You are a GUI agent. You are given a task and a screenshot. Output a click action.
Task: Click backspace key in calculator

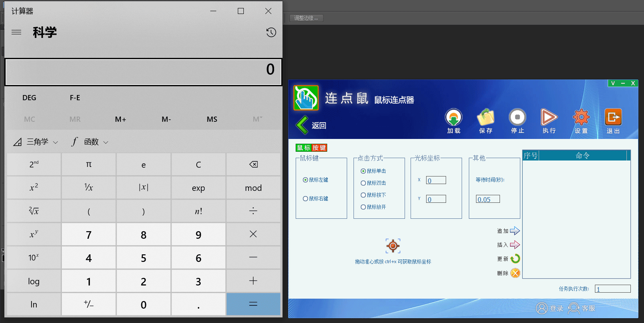(253, 164)
